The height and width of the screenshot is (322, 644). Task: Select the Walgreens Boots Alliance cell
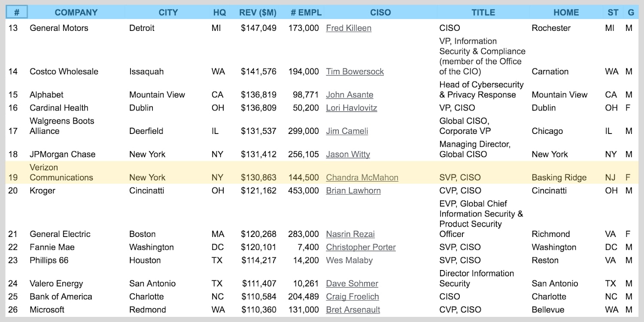point(62,126)
